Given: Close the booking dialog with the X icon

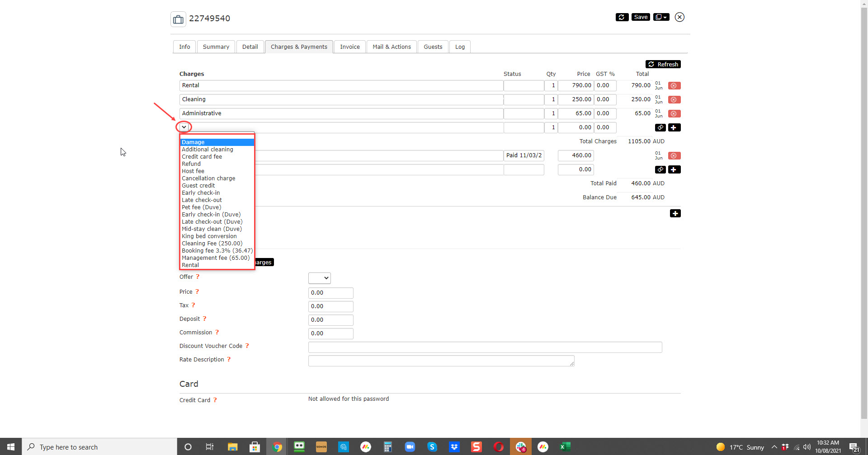Looking at the screenshot, I should click(679, 17).
